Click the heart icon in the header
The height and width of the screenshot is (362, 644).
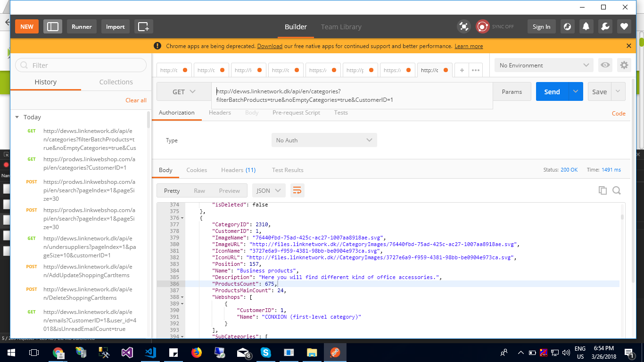click(x=624, y=26)
